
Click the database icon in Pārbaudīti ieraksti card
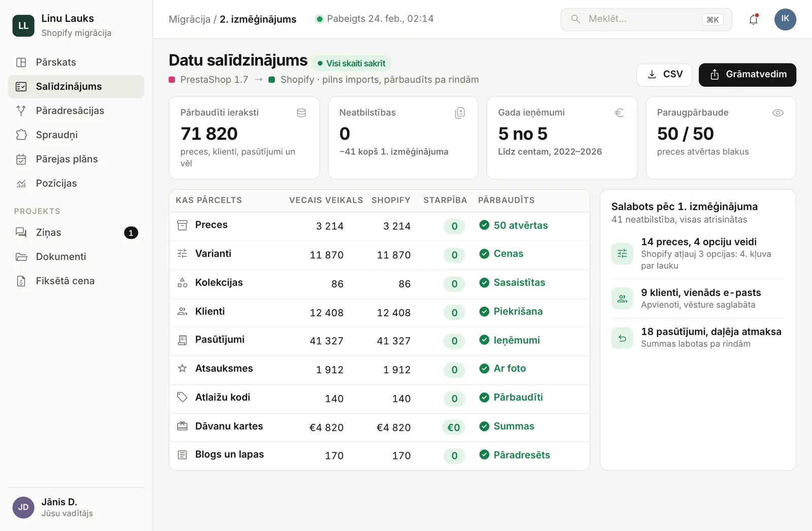pos(301,113)
